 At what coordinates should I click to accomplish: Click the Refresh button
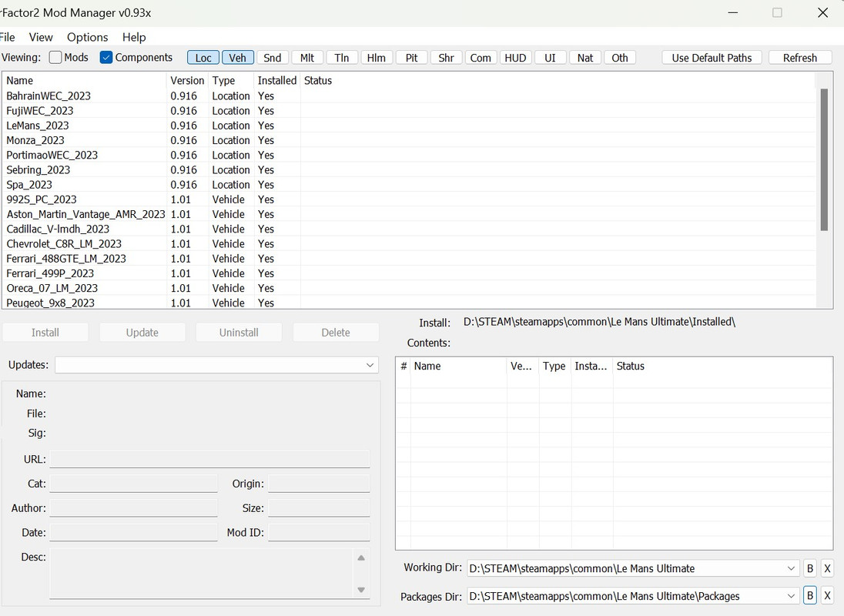click(800, 58)
